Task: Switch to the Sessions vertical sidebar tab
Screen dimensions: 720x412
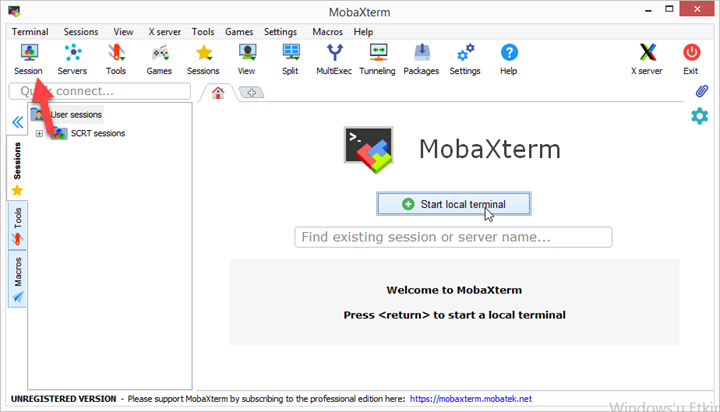Action: (17, 168)
